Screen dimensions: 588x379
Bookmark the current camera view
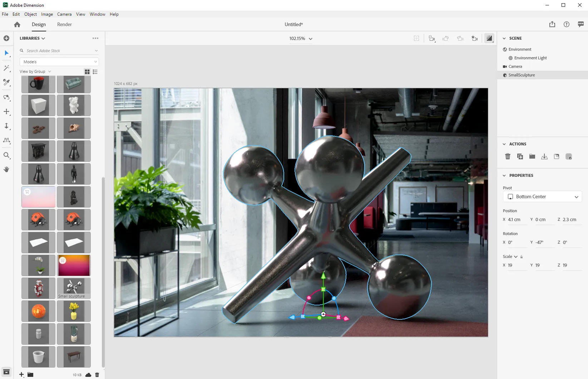coord(474,39)
